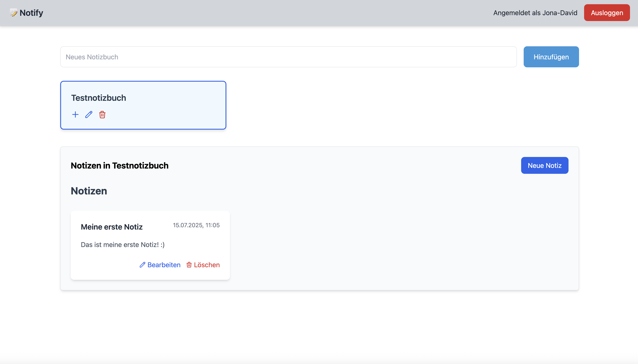The height and width of the screenshot is (364, 638).
Task: Click the 'Notizen in Testnotizbuch' heading
Action: tap(120, 166)
